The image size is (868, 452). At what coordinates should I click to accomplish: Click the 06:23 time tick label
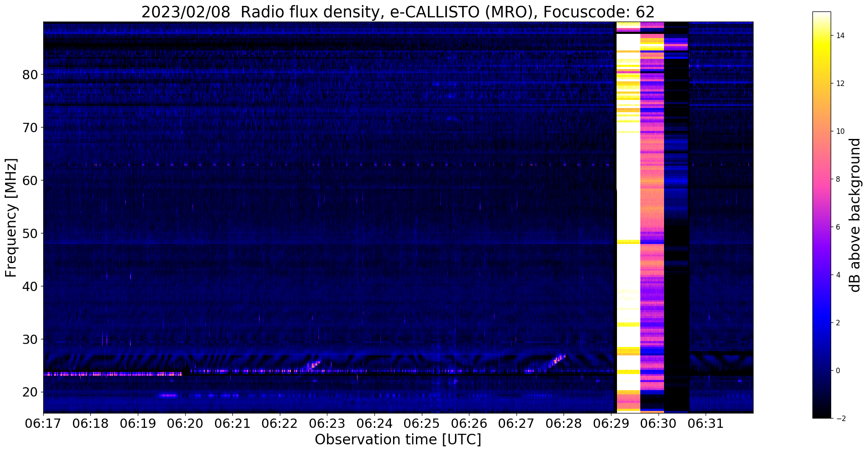(327, 423)
